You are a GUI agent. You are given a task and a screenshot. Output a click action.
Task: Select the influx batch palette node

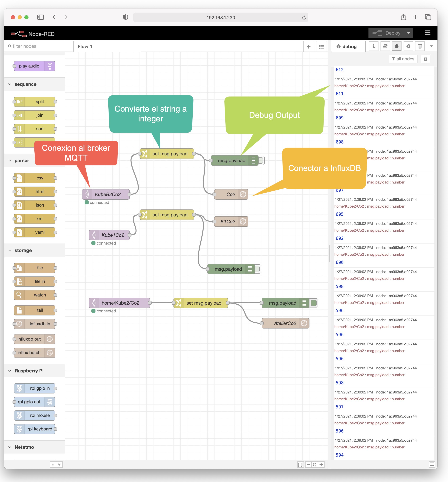34,353
